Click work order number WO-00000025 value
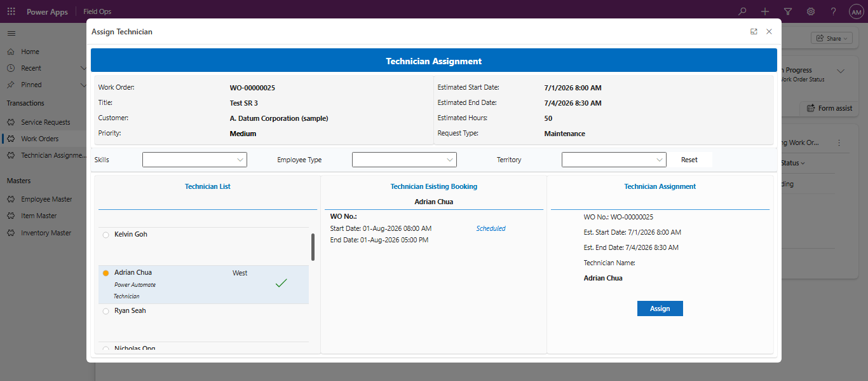Screen dimensions: 868x381 [252, 88]
